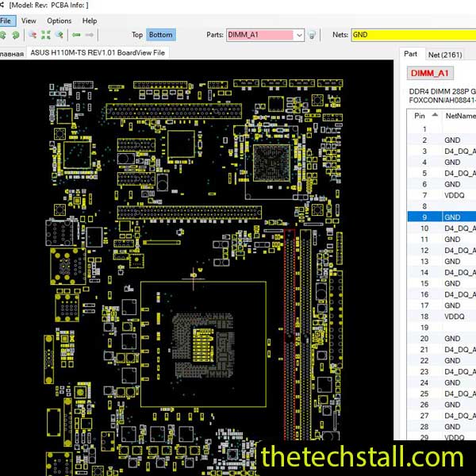Select pin 18 VDDQ row
Viewport: 476px width, 476px height.
click(x=442, y=317)
